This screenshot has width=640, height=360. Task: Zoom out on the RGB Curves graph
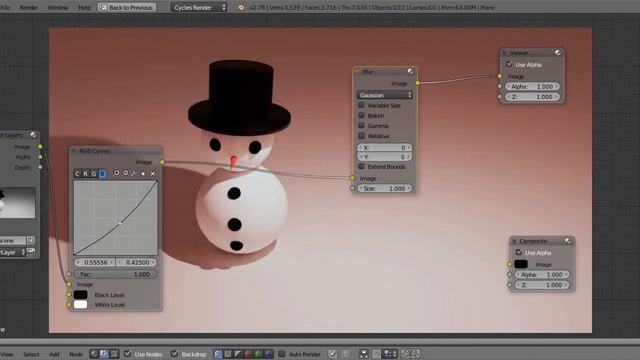125,173
